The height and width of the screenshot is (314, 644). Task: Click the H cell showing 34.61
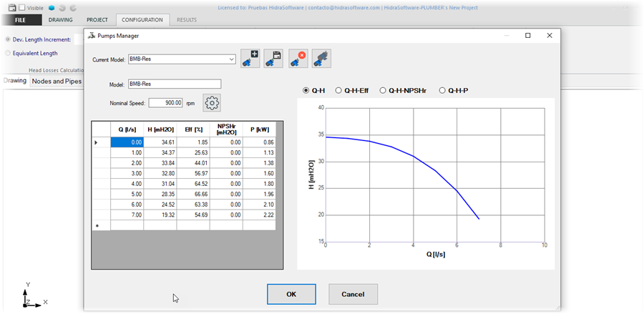tap(160, 142)
